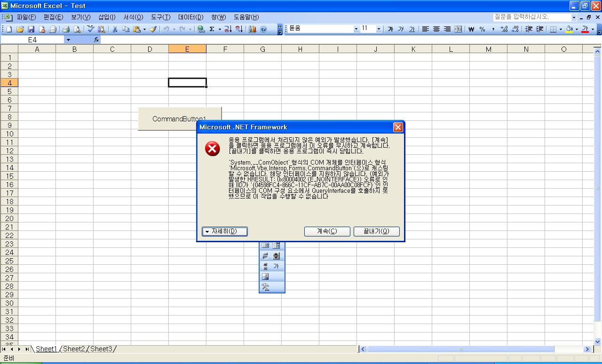Expand error details with 자세히(D)
Image resolution: width=602 pixels, height=364 pixels.
point(224,231)
